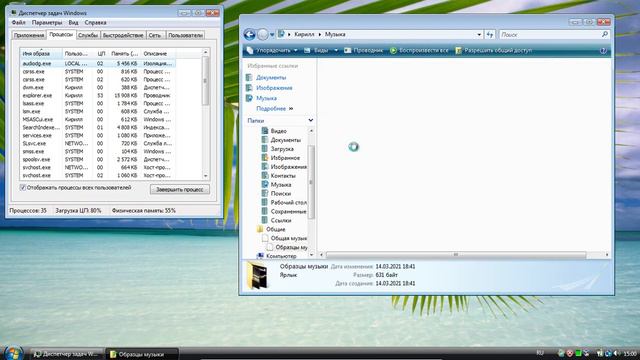Click the details pane folder thumbnail

pyautogui.click(x=258, y=276)
